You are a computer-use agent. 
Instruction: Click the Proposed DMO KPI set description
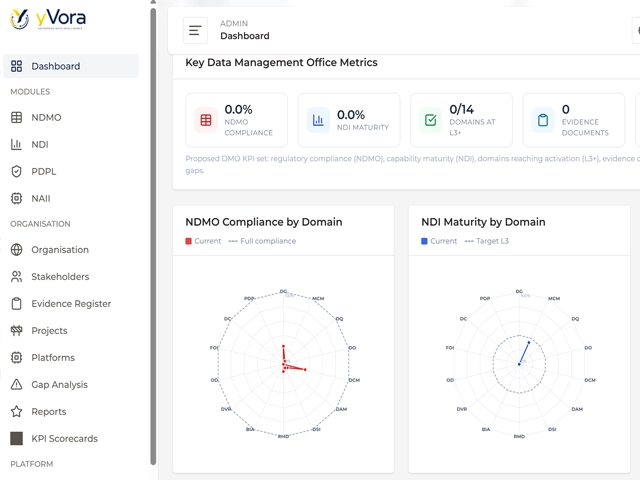412,164
